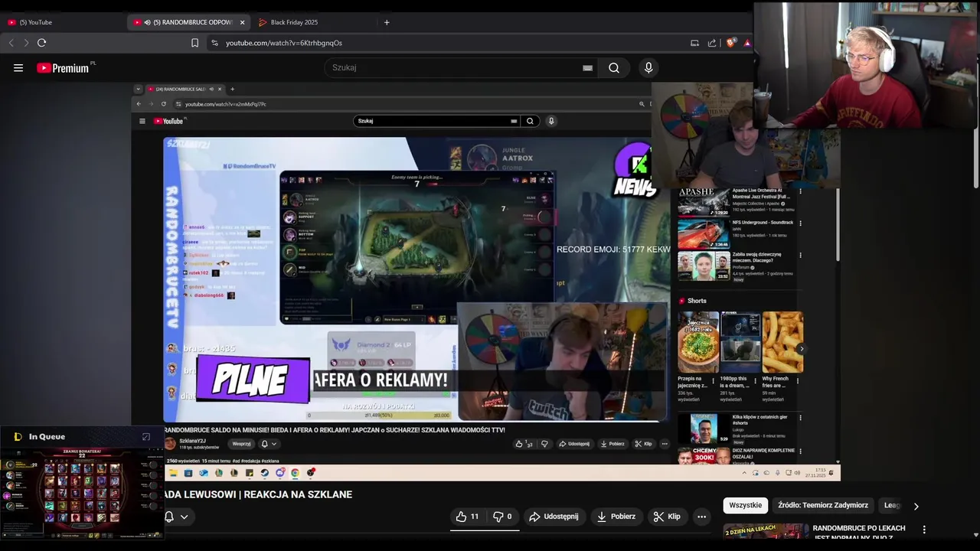Click inner video YouTube logo

169,121
